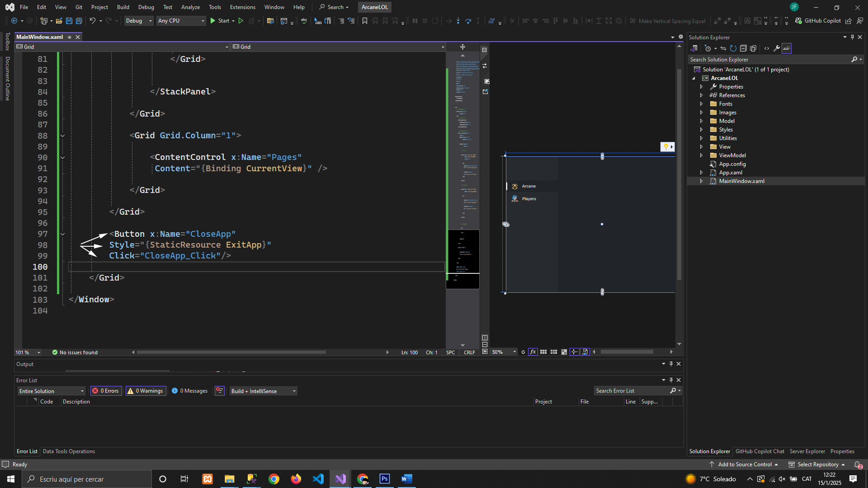This screenshot has width=868, height=488.
Task: Open the Extensions menu
Action: pos(242,7)
